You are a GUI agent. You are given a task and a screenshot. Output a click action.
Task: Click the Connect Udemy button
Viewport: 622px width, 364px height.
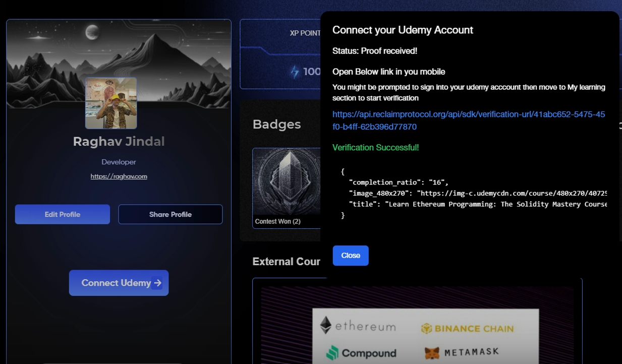[x=119, y=283]
